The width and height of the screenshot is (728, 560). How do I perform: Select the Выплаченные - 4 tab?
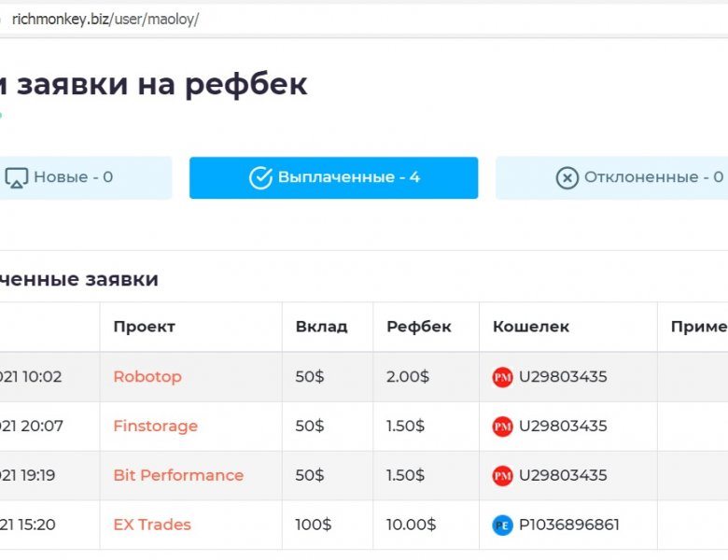[x=333, y=177]
